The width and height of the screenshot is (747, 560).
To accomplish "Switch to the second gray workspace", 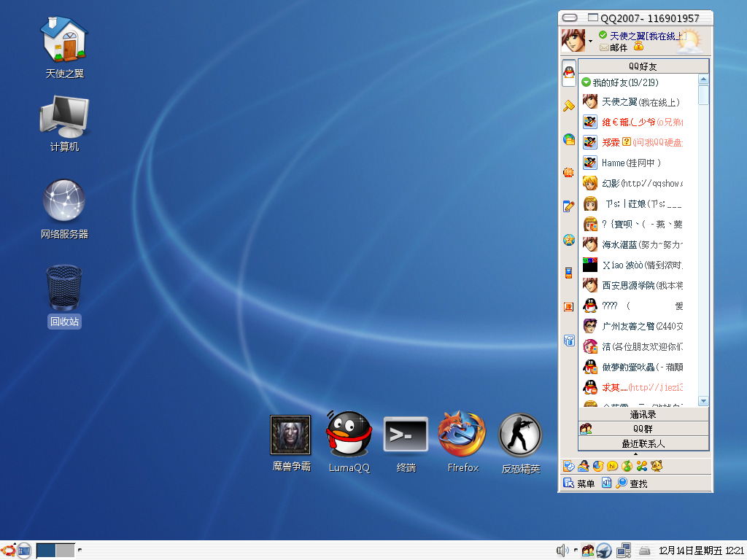I will tap(65, 551).
